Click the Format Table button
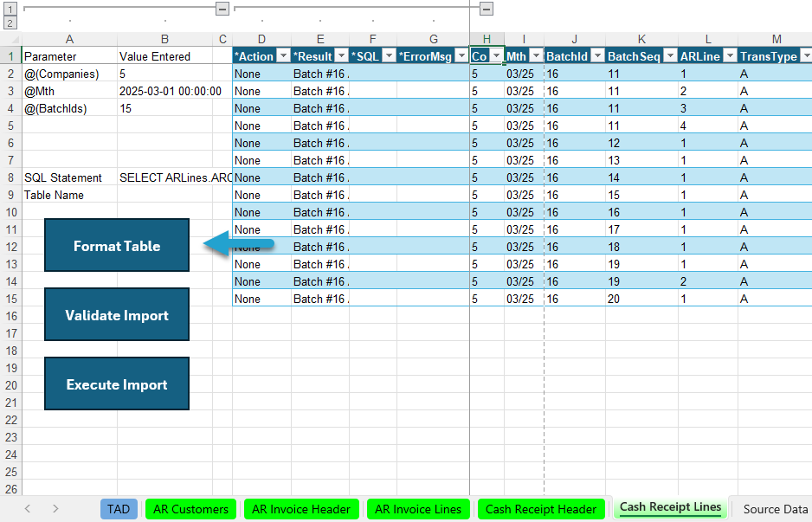 tap(117, 245)
